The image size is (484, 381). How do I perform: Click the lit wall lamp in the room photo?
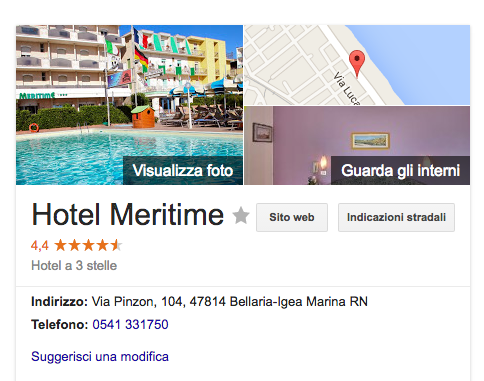pos(323,163)
